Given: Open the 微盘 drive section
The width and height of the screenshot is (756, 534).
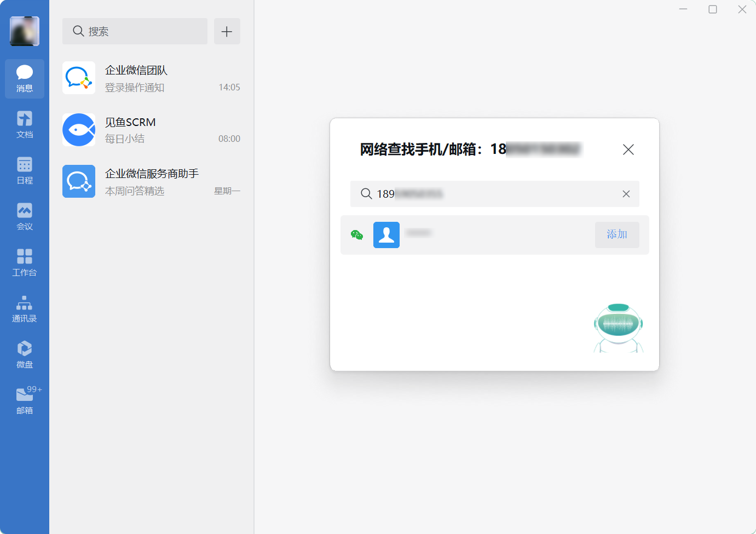Looking at the screenshot, I should pos(25,355).
